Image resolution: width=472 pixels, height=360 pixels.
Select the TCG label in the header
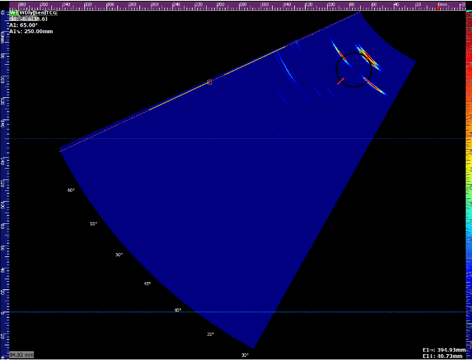click(51, 13)
